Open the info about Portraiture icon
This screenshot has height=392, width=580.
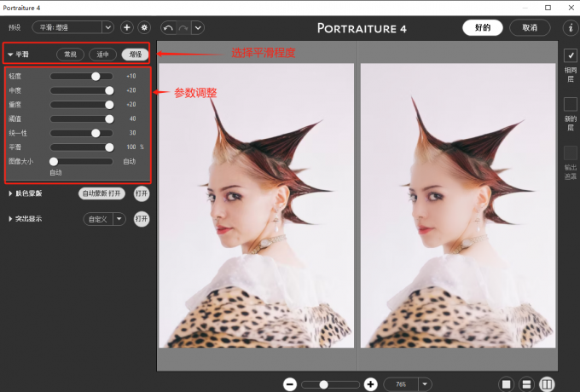coord(571,28)
